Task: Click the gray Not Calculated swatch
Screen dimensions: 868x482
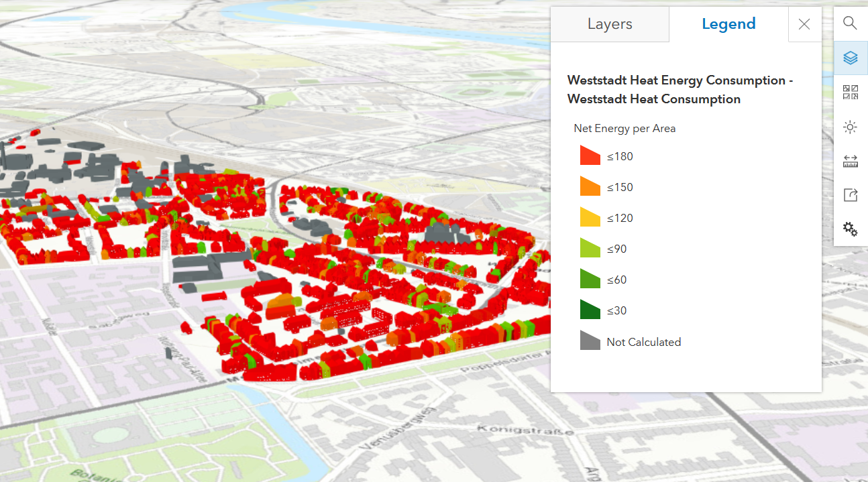Action: (x=590, y=341)
